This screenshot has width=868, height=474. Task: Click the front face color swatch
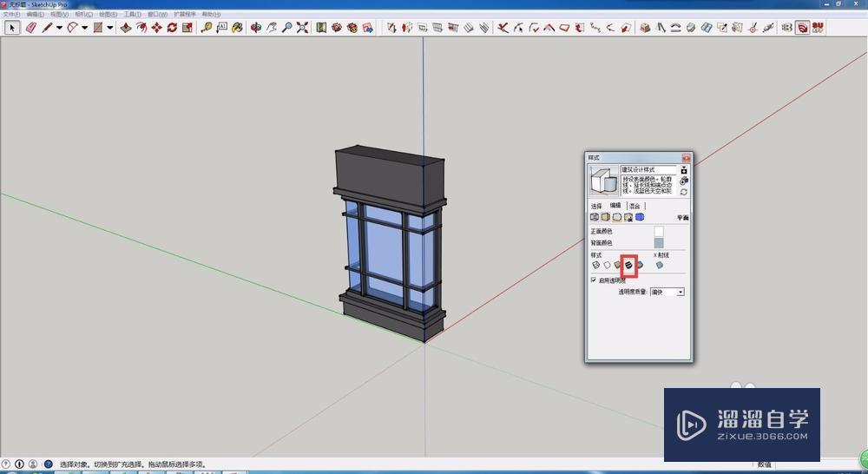pos(658,231)
